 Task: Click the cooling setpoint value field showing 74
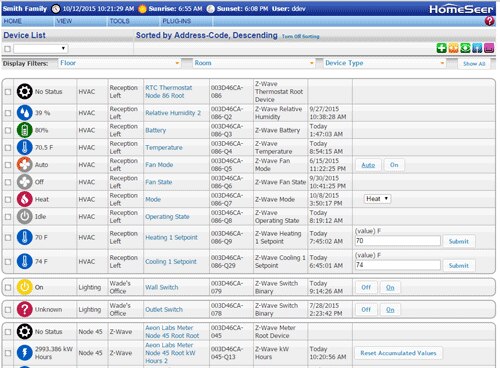point(398,265)
